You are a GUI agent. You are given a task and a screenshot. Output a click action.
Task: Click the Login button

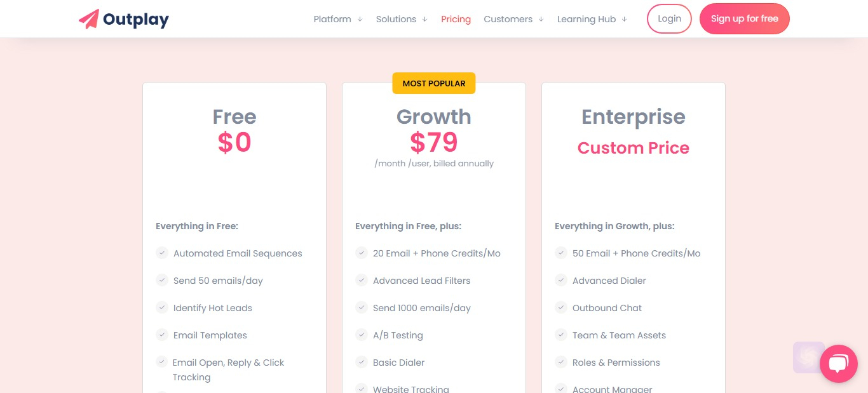tap(669, 18)
